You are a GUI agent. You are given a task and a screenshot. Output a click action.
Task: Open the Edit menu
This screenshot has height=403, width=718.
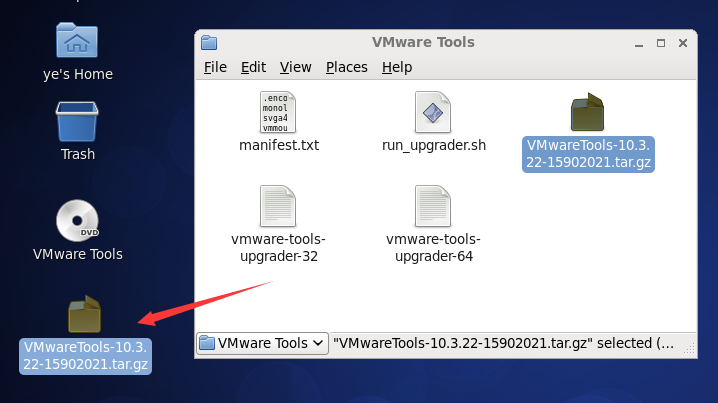click(x=253, y=67)
